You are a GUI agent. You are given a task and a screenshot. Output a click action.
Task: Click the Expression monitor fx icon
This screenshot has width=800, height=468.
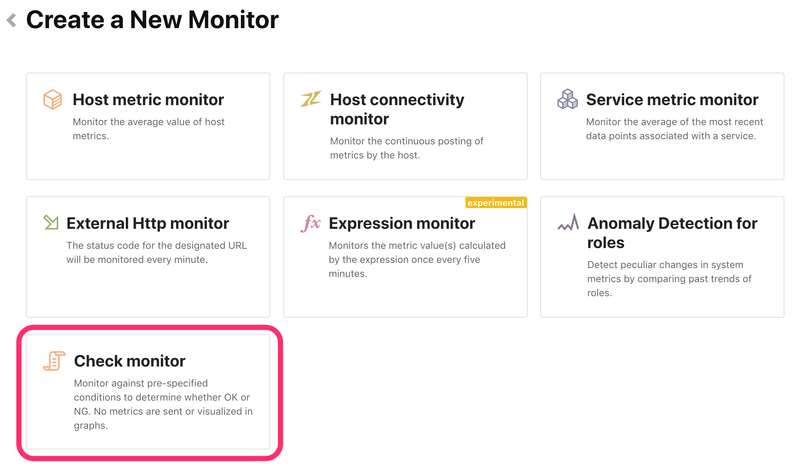310,223
